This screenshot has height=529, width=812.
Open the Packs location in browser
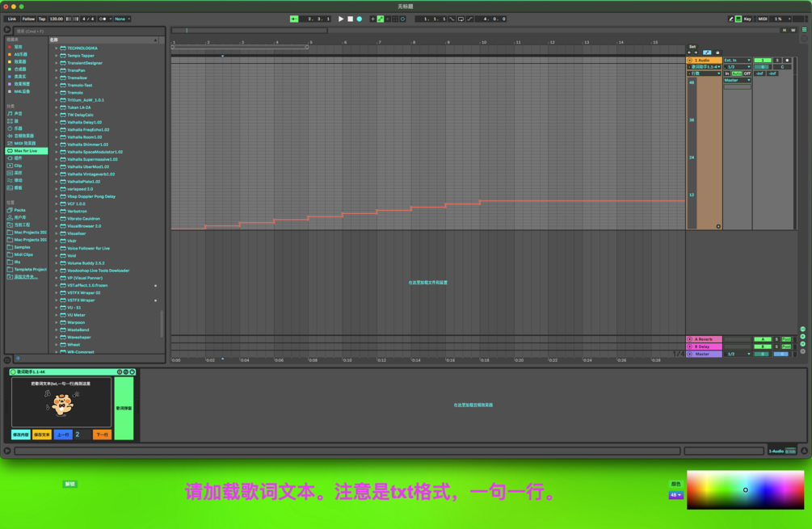click(x=19, y=210)
